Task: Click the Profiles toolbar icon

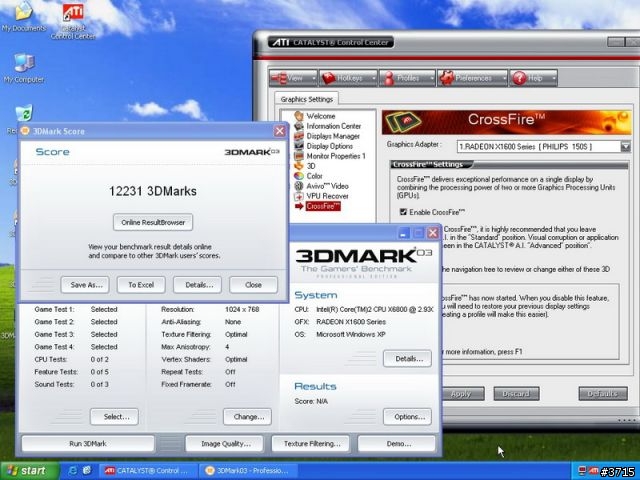Action: pos(389,78)
